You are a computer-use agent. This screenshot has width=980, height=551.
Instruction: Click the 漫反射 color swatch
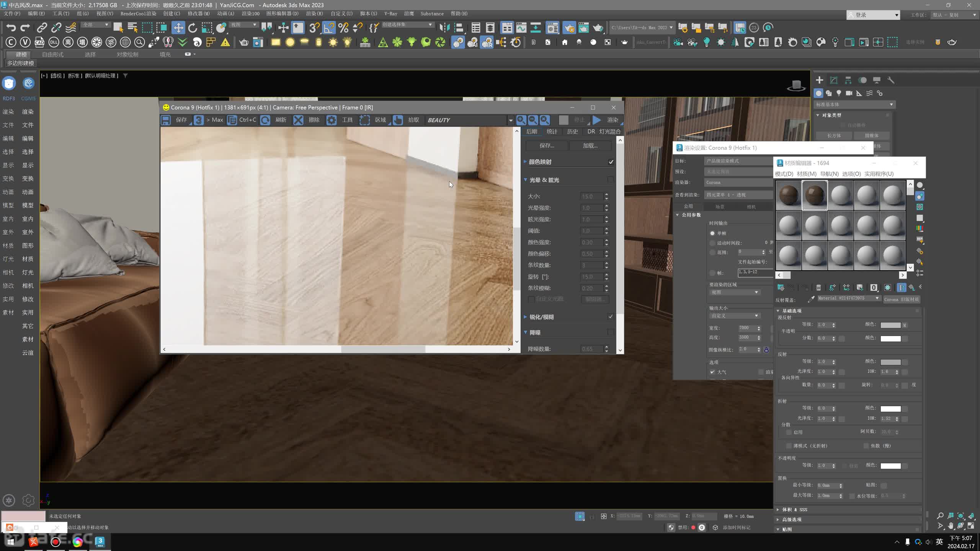click(x=890, y=325)
